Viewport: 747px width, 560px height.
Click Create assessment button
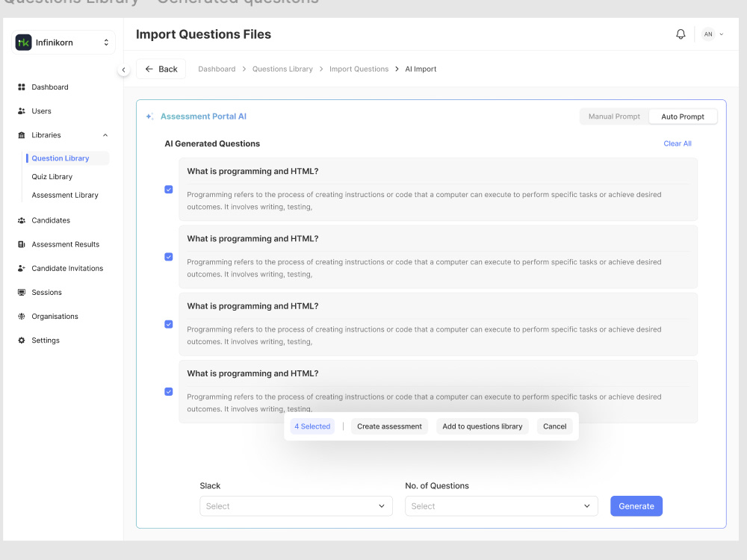click(390, 426)
